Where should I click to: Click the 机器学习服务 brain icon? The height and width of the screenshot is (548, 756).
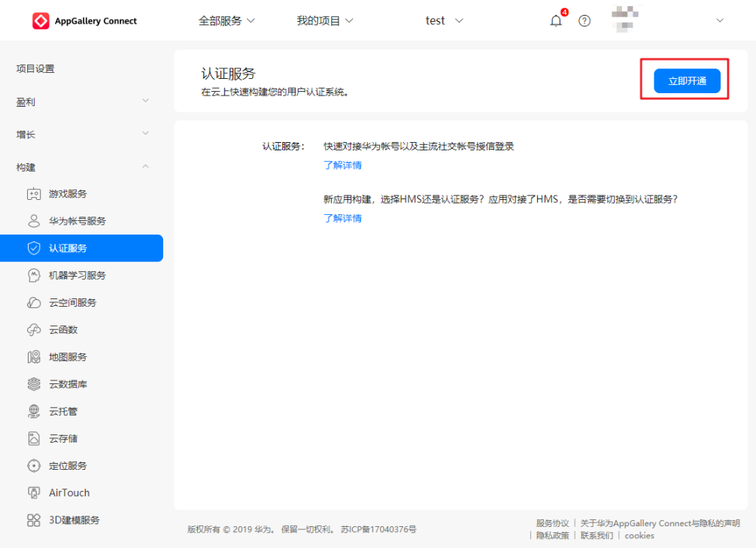tap(34, 275)
